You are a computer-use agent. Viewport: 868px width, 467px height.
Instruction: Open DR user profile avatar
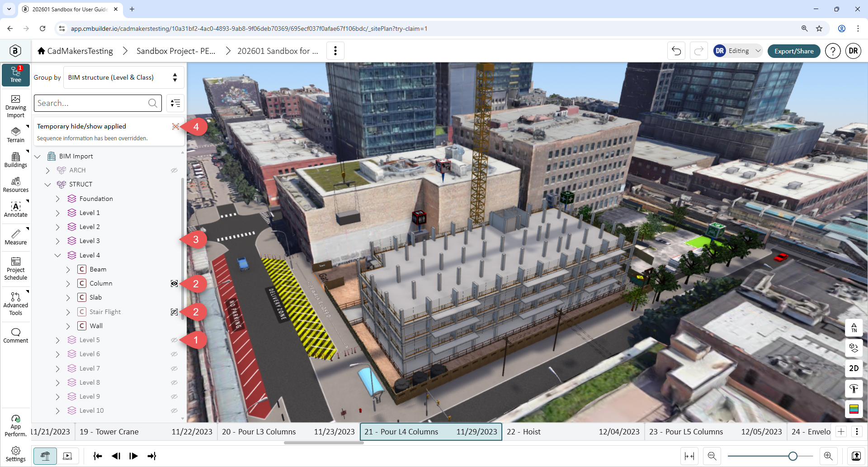coord(853,51)
